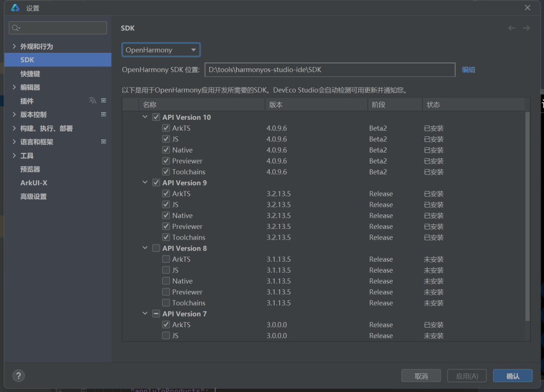
Task: Check JS 3.0.0.0 checkbox
Action: pos(166,336)
